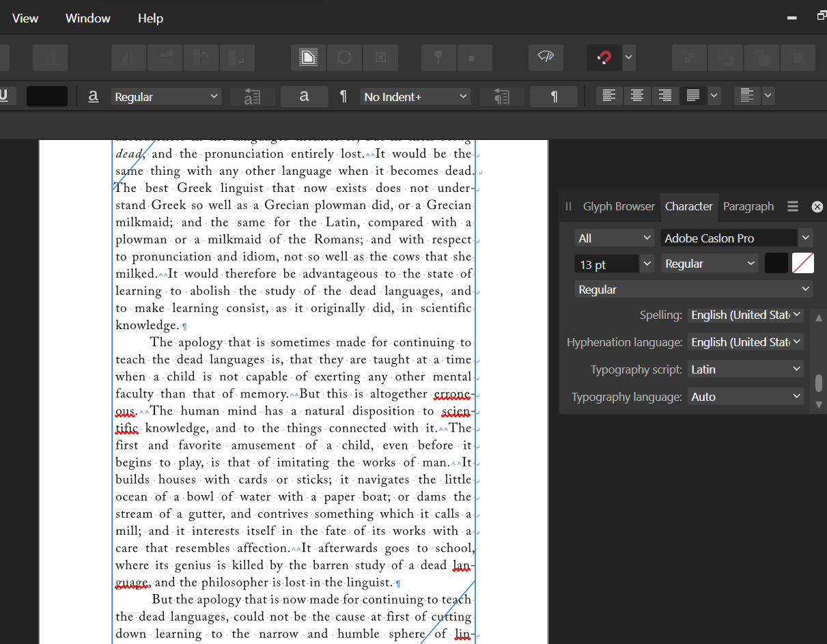The height and width of the screenshot is (644, 827).
Task: Open the Preflight gauge icon
Action: (x=546, y=58)
